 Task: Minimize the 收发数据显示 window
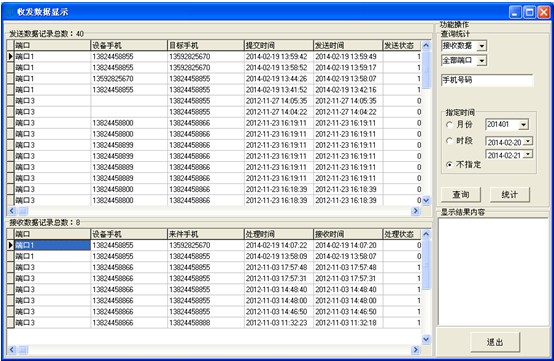pos(515,12)
